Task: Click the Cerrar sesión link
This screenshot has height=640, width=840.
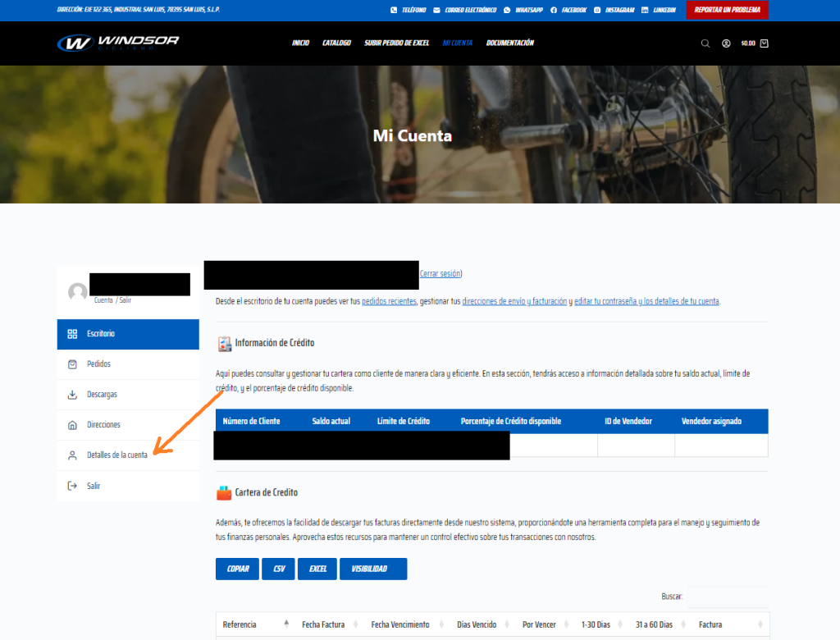Action: pos(441,273)
